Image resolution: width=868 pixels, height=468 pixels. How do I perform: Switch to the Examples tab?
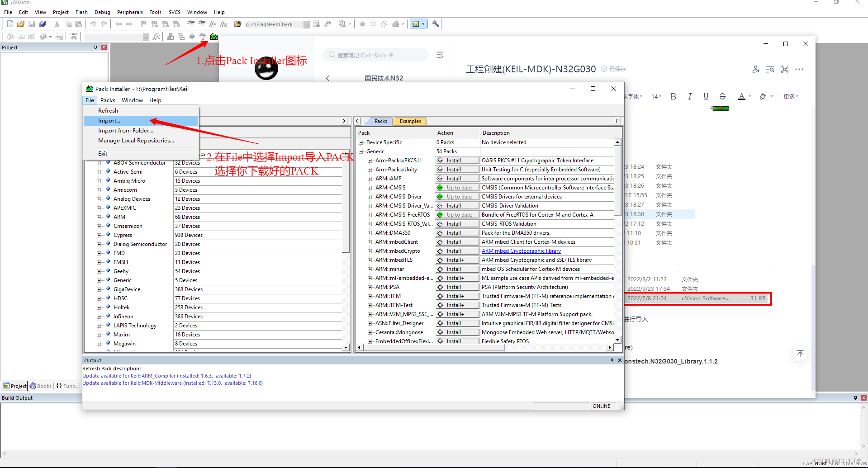[x=410, y=121]
